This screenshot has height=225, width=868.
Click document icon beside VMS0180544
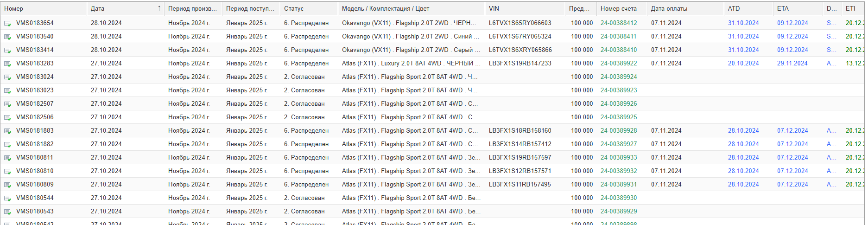pyautogui.click(x=8, y=198)
